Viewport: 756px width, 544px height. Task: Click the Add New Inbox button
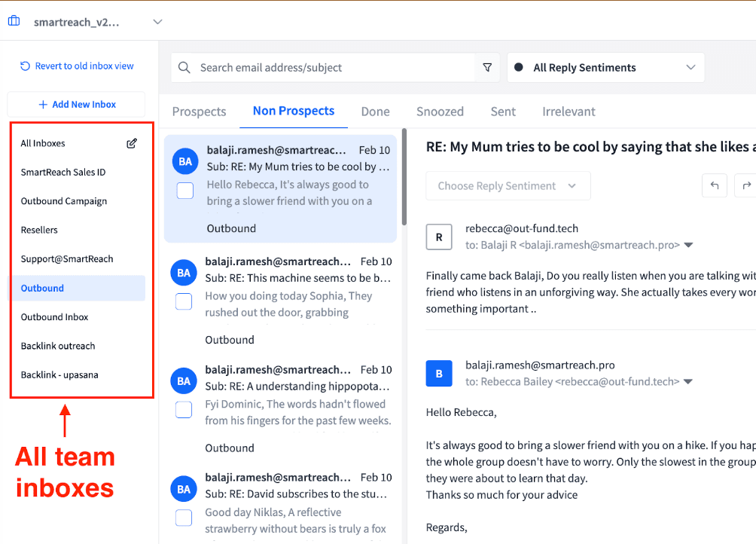click(x=76, y=105)
